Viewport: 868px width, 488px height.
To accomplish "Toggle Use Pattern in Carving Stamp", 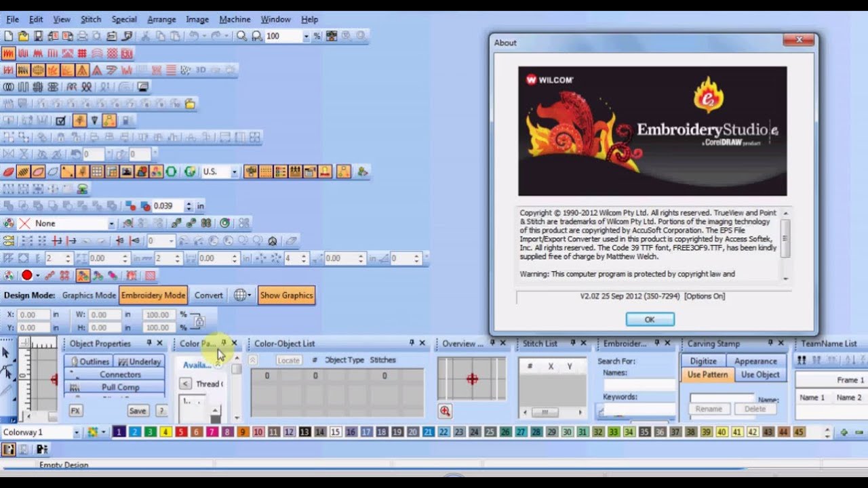I will [x=707, y=375].
